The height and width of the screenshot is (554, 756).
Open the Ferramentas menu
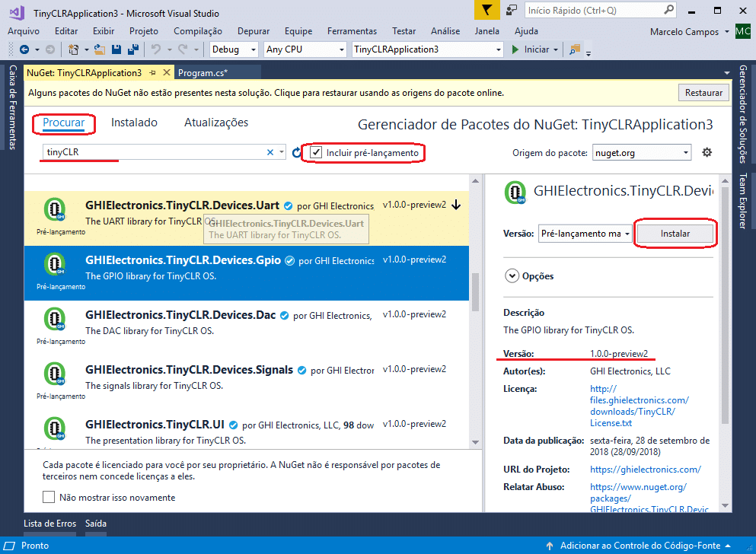(x=352, y=31)
